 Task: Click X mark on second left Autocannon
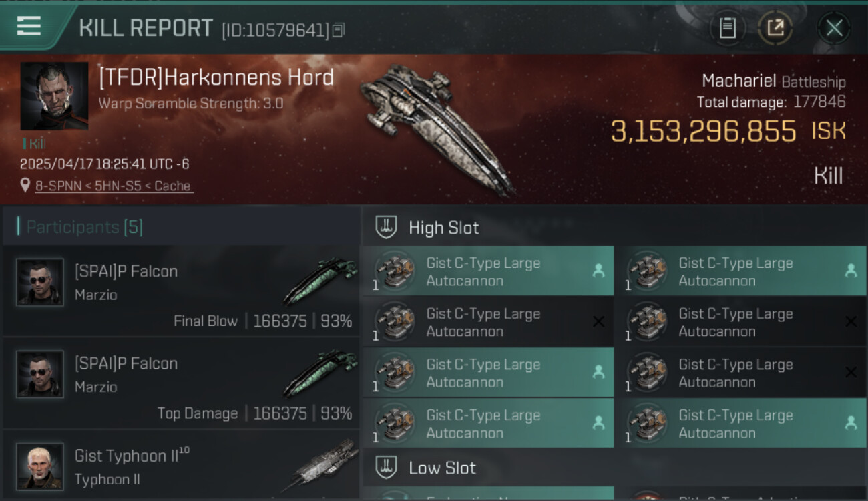coord(598,322)
